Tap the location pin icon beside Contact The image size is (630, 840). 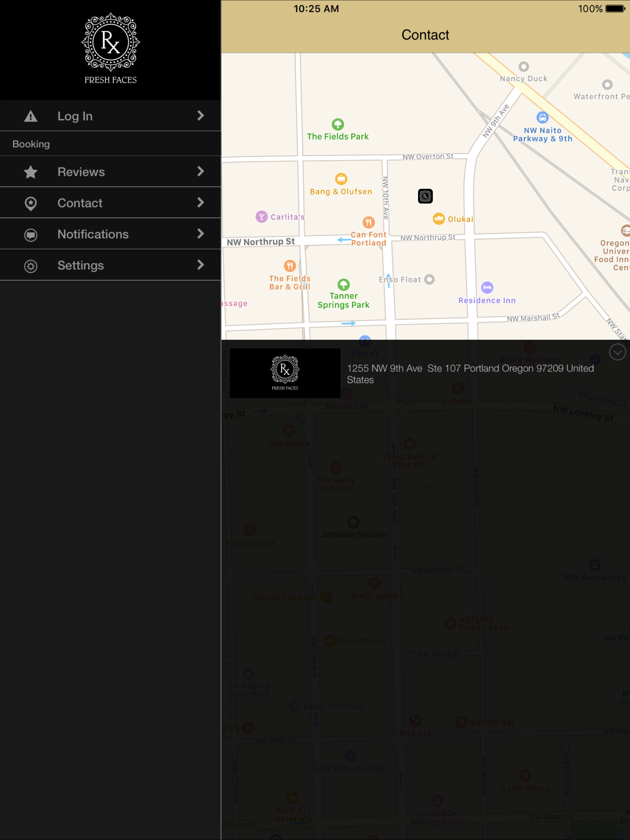click(x=31, y=204)
